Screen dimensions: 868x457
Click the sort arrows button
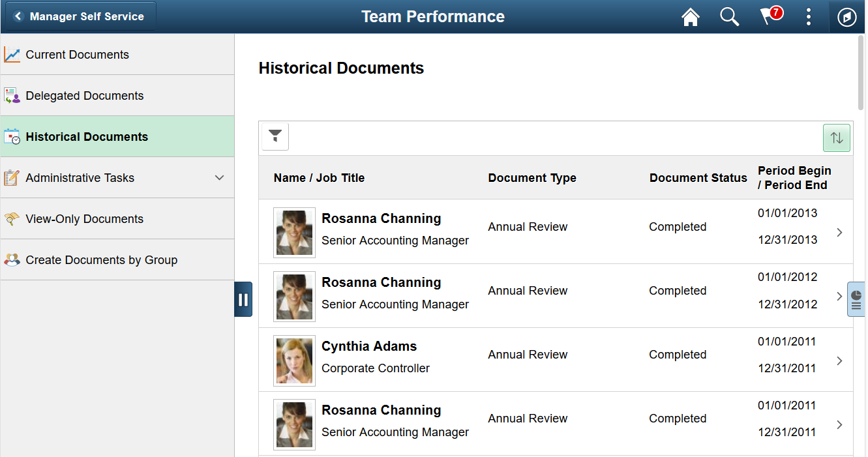837,138
